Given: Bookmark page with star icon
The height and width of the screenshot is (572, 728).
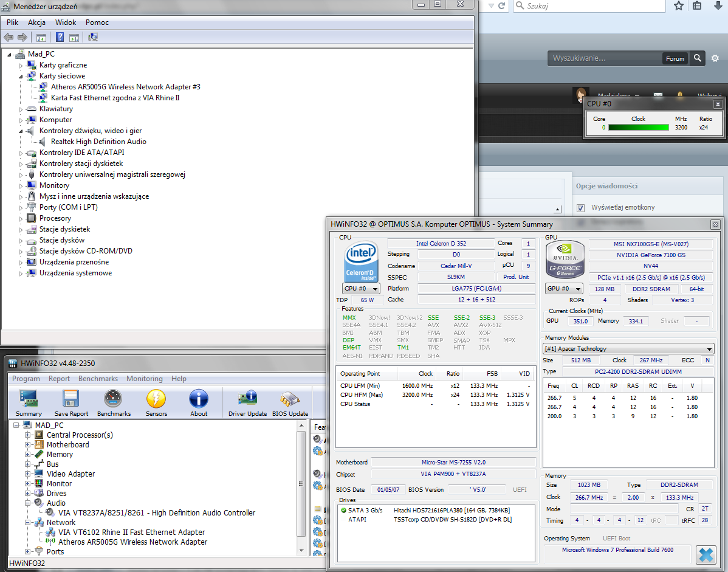Looking at the screenshot, I should click(x=679, y=5).
